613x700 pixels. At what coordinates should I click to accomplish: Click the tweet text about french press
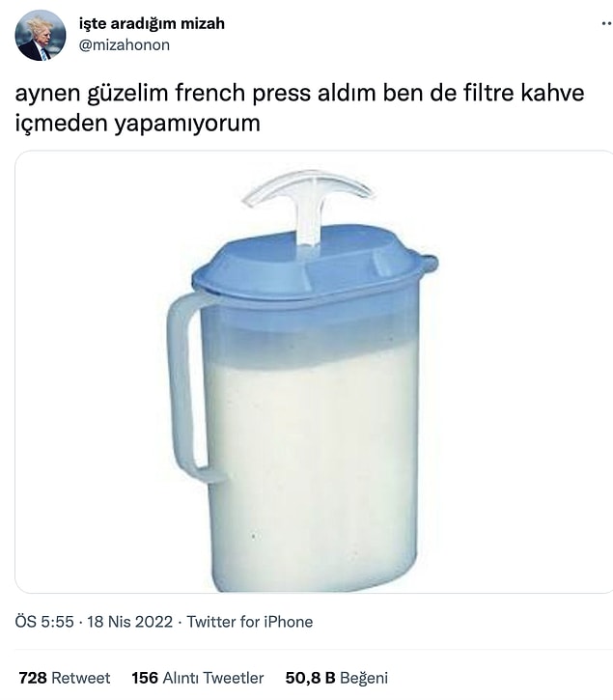[x=299, y=107]
